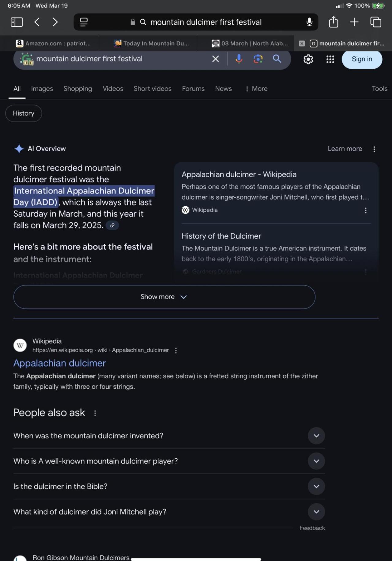The width and height of the screenshot is (392, 561).
Task: Switch to the Videos results tab
Action: [113, 89]
